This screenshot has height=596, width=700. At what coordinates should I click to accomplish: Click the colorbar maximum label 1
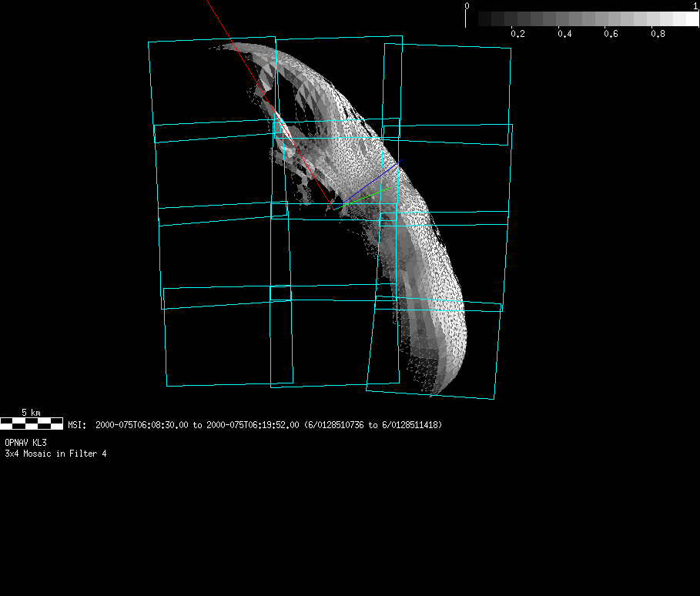pyautogui.click(x=695, y=5)
